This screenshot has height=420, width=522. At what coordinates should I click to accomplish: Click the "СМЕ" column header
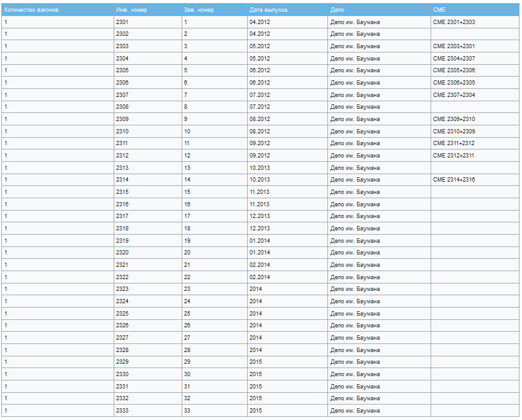(x=439, y=10)
